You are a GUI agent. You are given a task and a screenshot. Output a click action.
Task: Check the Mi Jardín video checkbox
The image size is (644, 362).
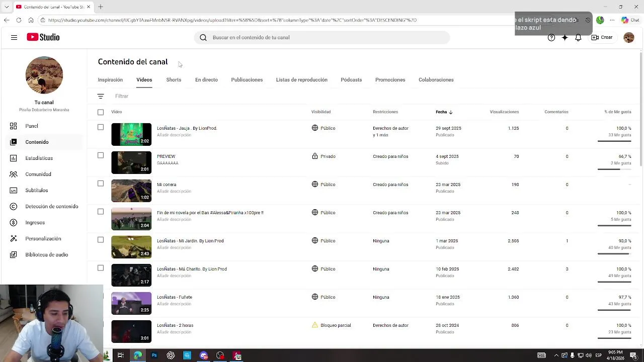pyautogui.click(x=101, y=240)
